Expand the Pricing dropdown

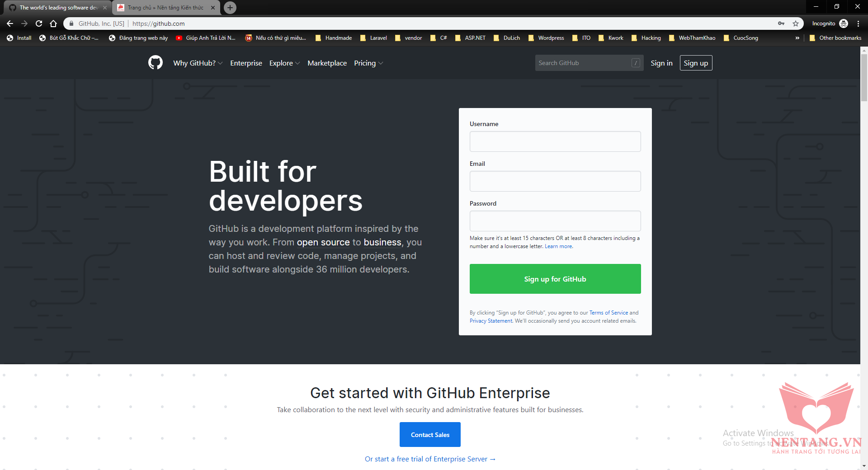(x=368, y=63)
